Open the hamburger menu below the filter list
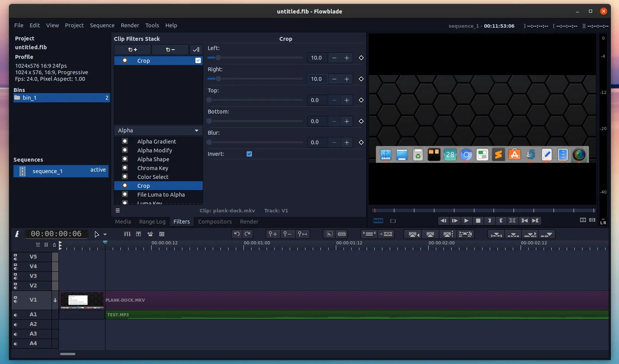Viewport: 619px width, 364px height. 118,210
